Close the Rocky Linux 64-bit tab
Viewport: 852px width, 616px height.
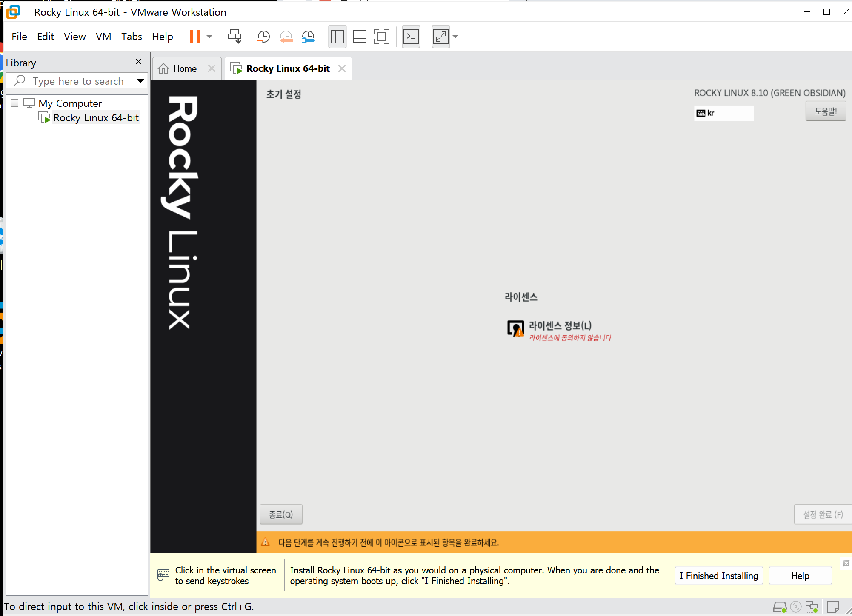[342, 68]
